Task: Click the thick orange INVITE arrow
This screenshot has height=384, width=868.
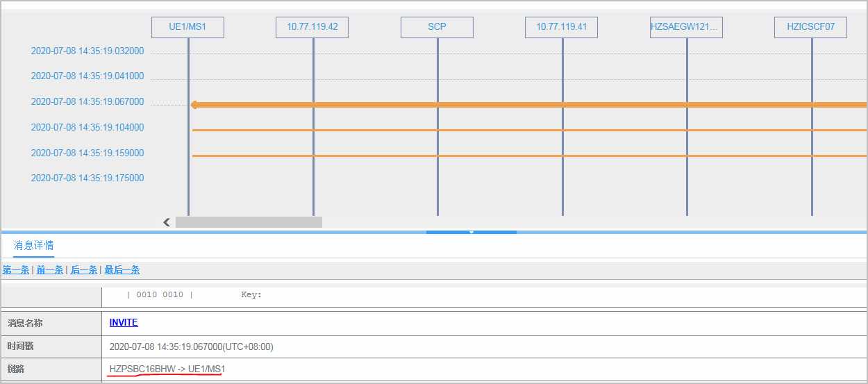Action: point(528,105)
